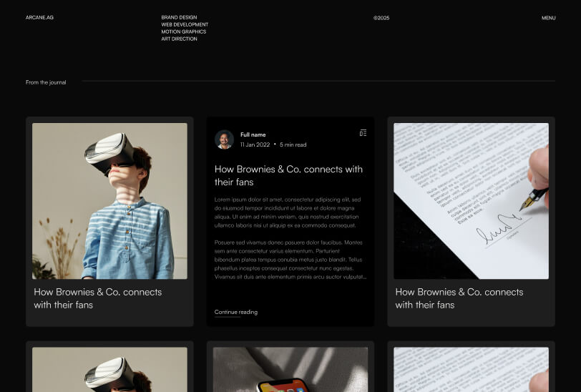Viewport: 581px width, 392px height.
Task: Click article title below top contract image
Action: point(459,298)
